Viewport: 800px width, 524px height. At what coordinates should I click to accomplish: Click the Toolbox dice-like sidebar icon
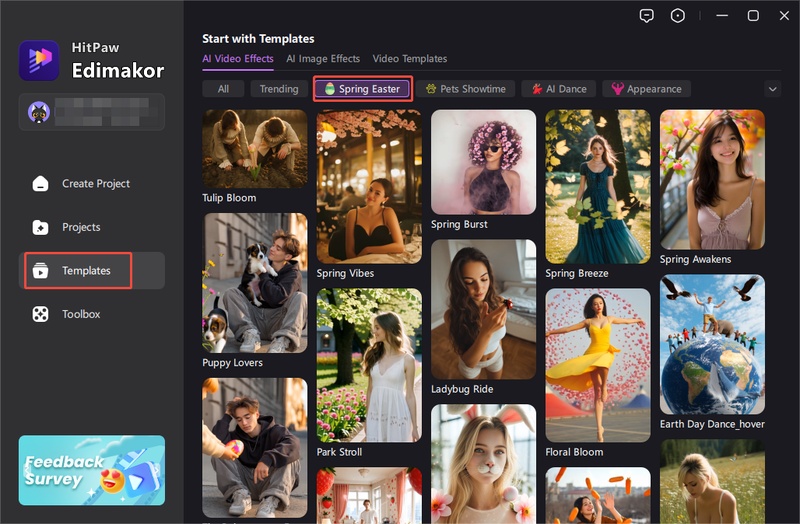tap(40, 314)
